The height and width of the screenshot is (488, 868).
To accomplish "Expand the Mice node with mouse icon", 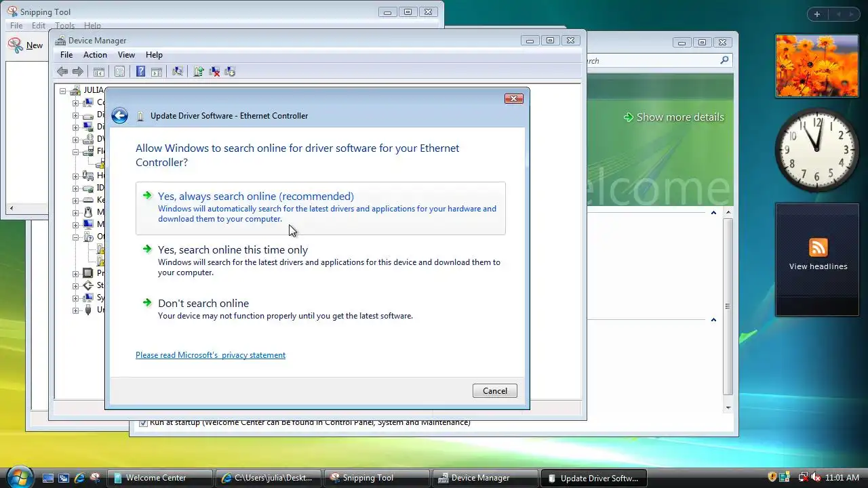I will point(75,213).
